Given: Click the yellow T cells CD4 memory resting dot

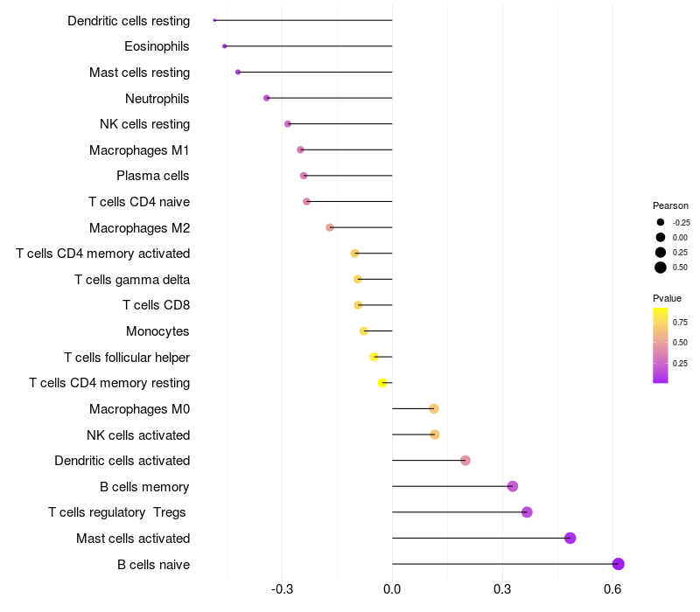Looking at the screenshot, I should (382, 383).
